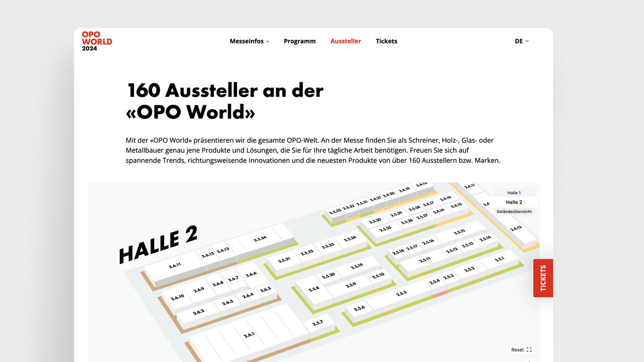The image size is (644, 362).
Task: Show the Geländeübersicht map view
Action: pyautogui.click(x=514, y=212)
